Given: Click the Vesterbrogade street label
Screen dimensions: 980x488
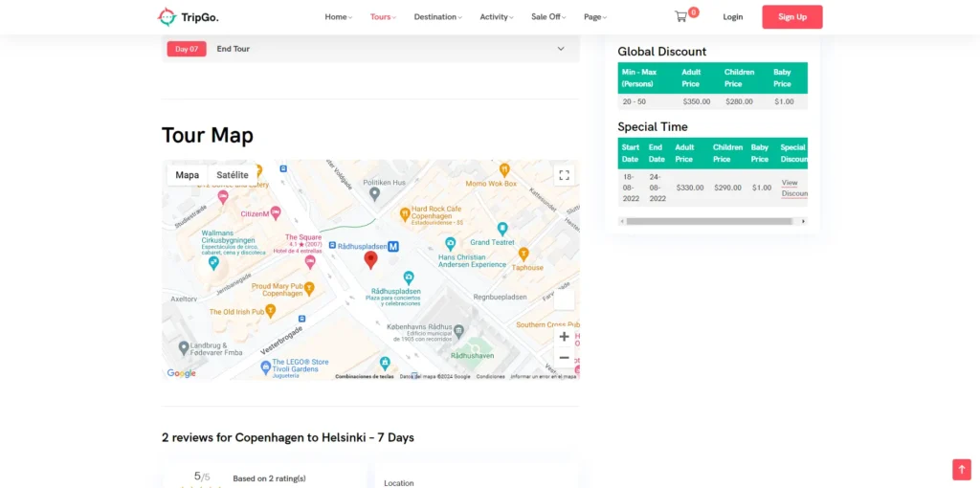Looking at the screenshot, I should tap(281, 340).
